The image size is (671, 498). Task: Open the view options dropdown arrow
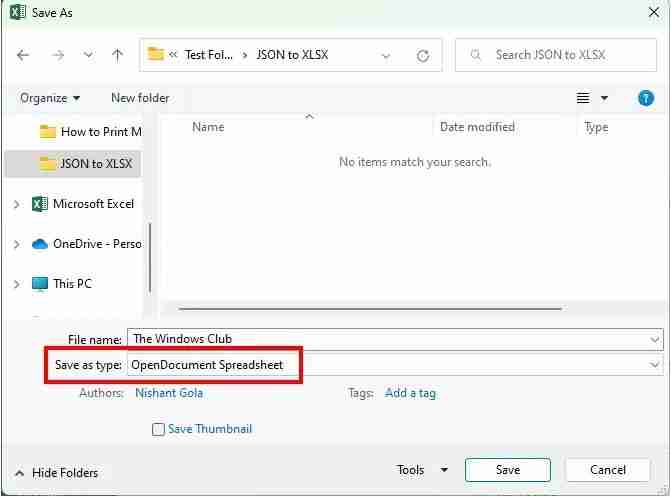click(x=604, y=98)
